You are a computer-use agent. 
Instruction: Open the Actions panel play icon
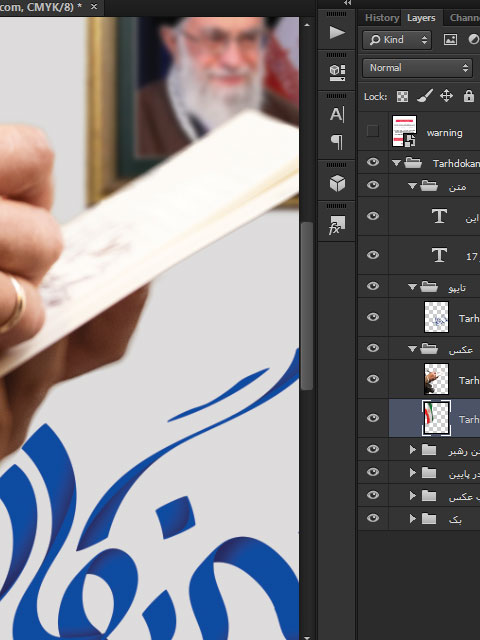(x=337, y=32)
